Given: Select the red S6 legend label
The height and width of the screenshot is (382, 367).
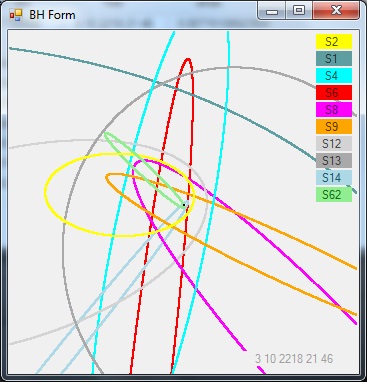Looking at the screenshot, I should coord(334,93).
